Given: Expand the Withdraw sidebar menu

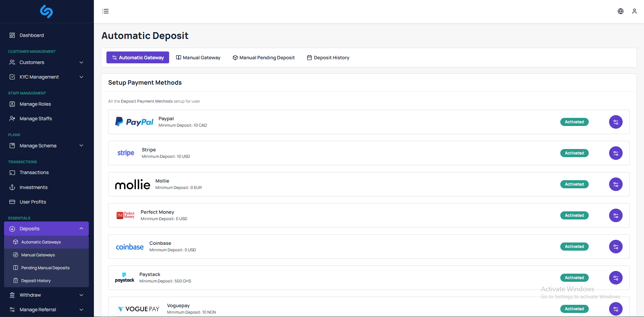Looking at the screenshot, I should [x=46, y=295].
